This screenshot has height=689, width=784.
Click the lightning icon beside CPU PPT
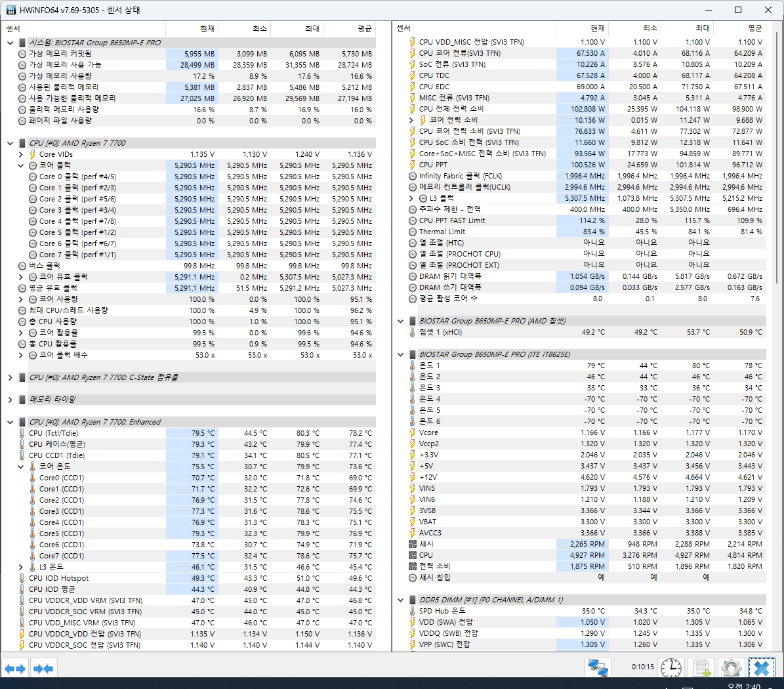[x=413, y=165]
